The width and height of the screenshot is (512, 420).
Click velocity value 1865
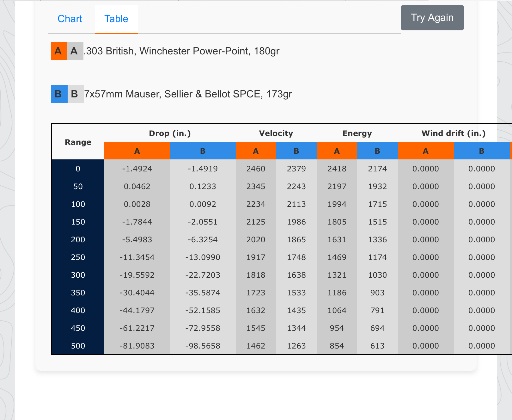click(x=296, y=239)
